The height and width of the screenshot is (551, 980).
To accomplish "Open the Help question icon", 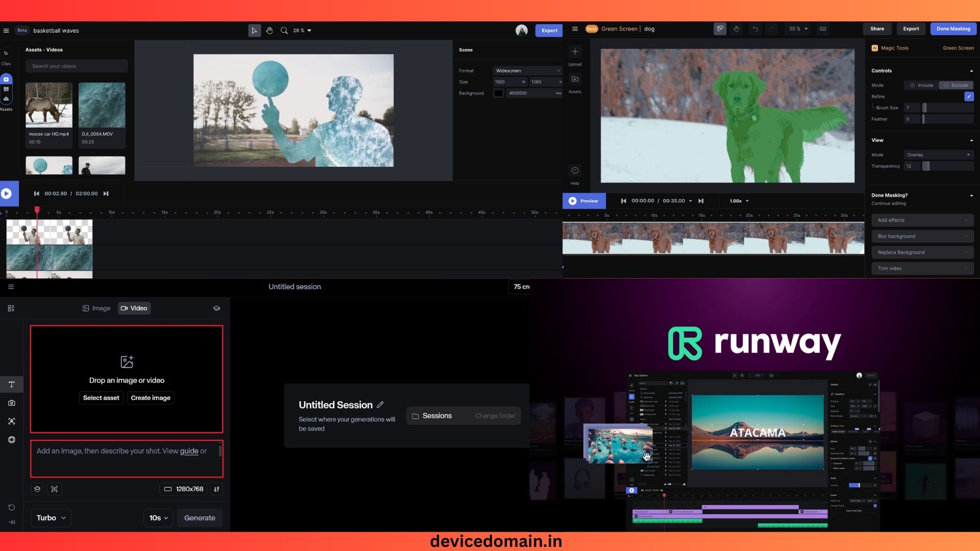I will coord(575,170).
